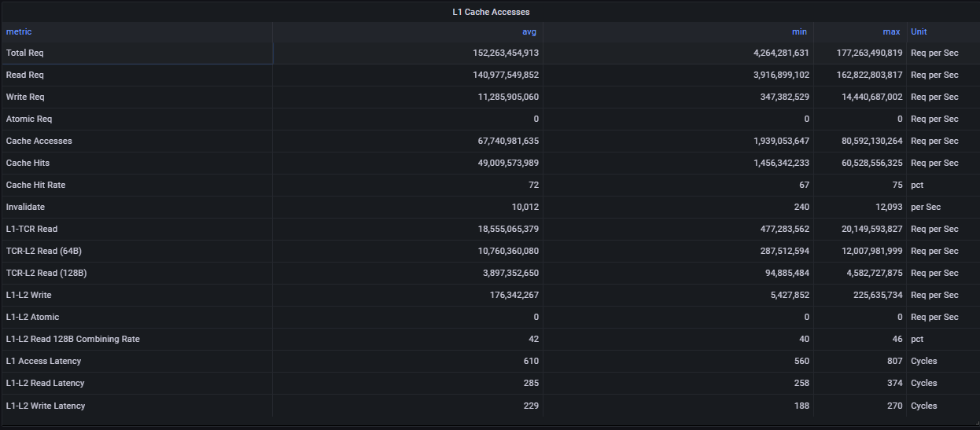Sort table by the max column header
The width and height of the screenshot is (980, 430).
pos(891,31)
